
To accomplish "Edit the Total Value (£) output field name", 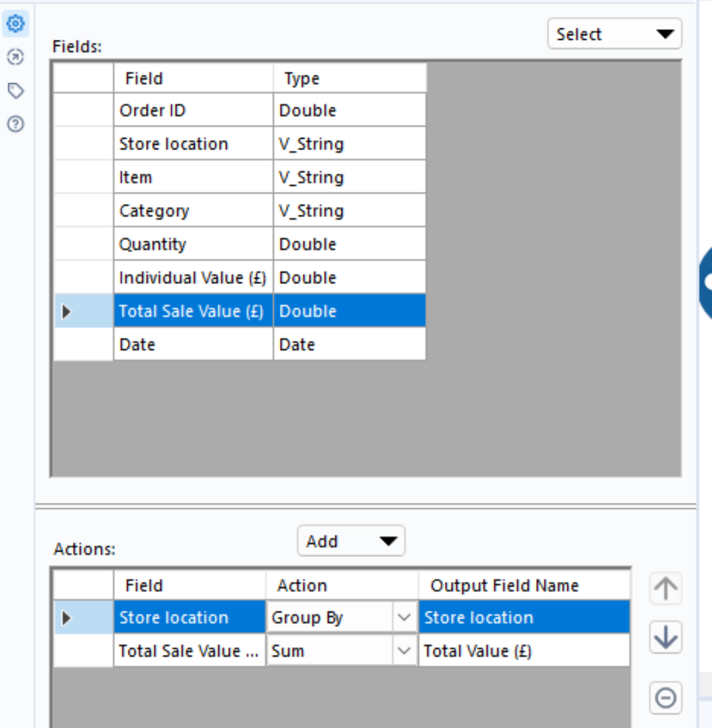I will click(x=523, y=652).
